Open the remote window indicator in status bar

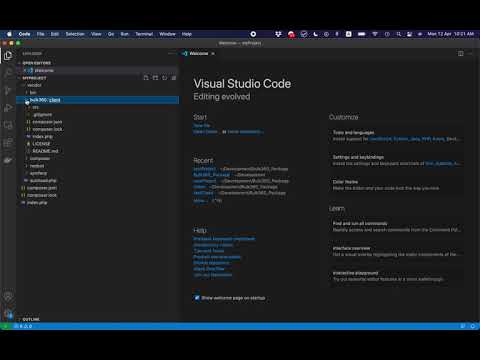(x=5, y=326)
